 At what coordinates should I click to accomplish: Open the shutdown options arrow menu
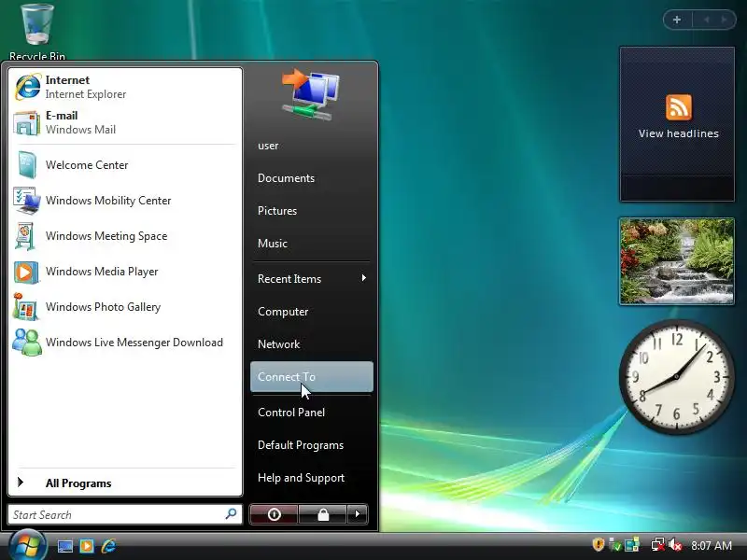coord(358,514)
